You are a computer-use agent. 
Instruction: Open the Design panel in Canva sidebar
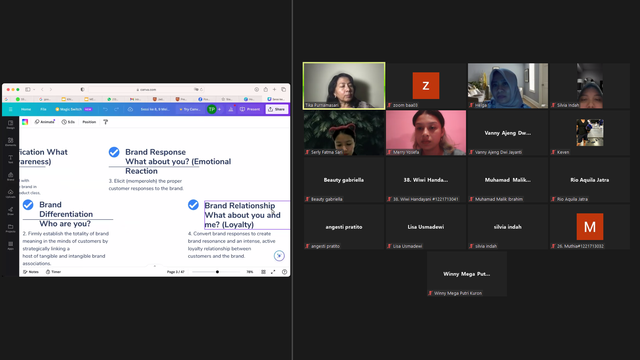point(11,124)
